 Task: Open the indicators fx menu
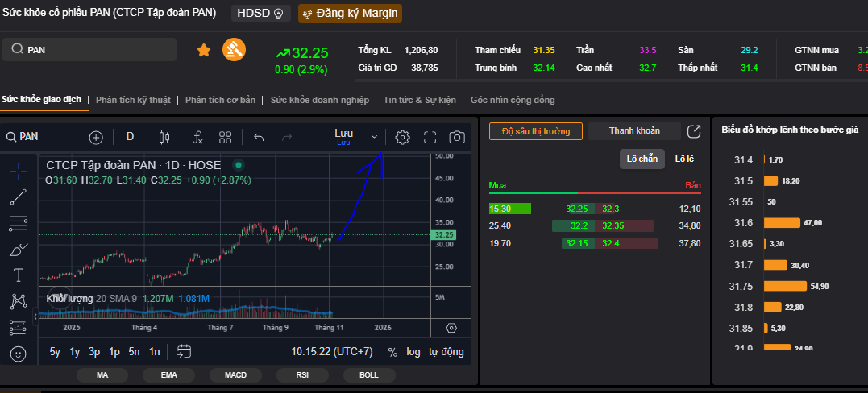coord(197,137)
